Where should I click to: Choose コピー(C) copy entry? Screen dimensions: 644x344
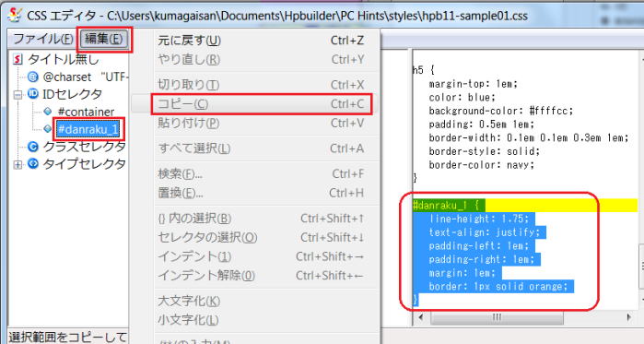click(x=261, y=104)
